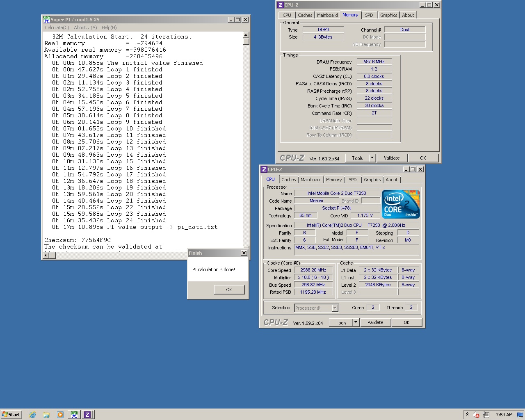
Task: Expand Tools dropdown arrow in top CPU-Z window
Action: pos(372,158)
